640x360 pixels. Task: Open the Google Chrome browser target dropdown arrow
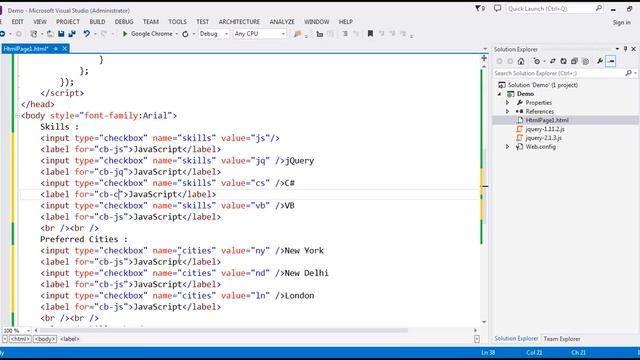coord(176,34)
